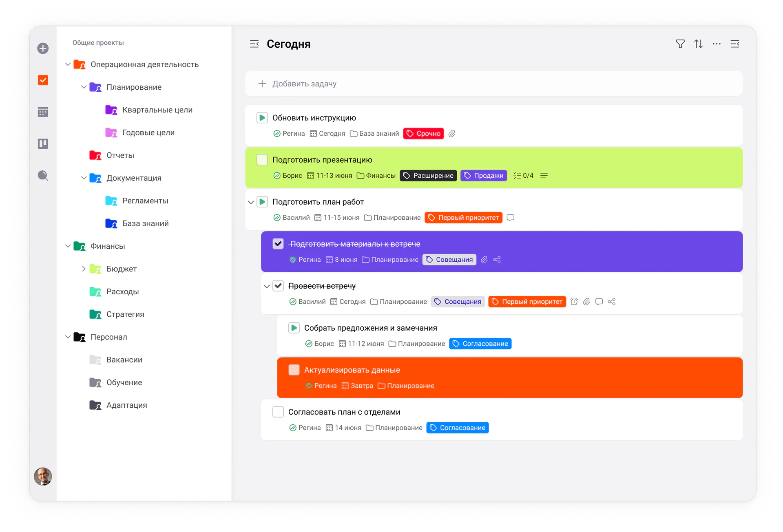The height and width of the screenshot is (532, 783).
Task: Open the Обучение folder
Action: (115, 383)
